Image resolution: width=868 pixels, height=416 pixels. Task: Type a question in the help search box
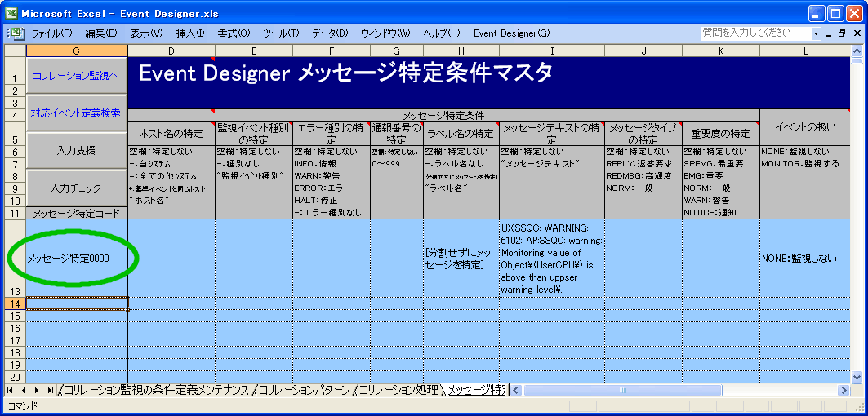point(755,33)
